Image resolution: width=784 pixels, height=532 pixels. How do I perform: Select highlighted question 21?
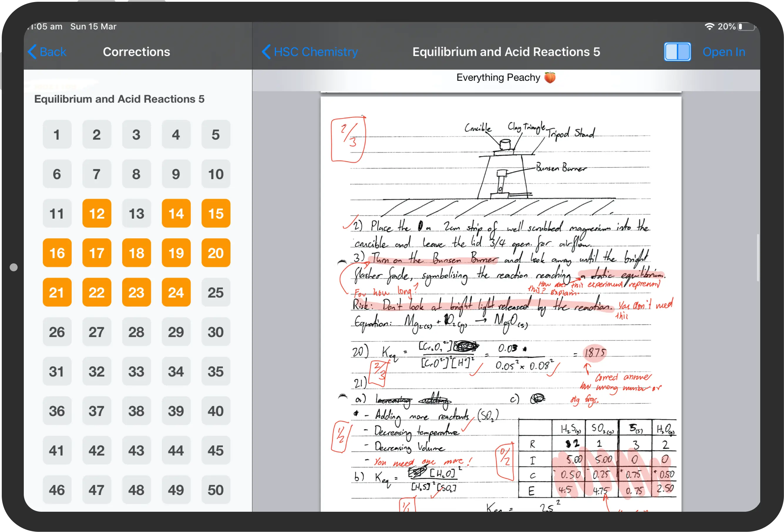click(x=57, y=292)
